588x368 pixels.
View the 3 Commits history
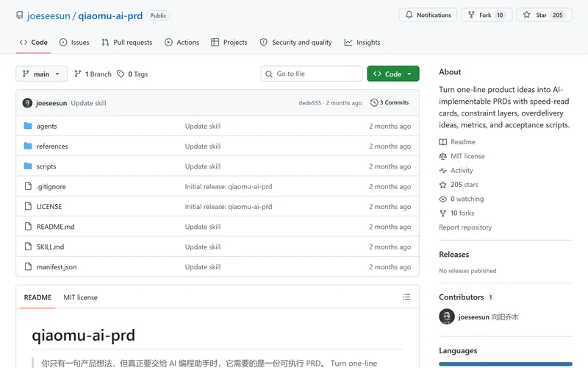tap(390, 102)
